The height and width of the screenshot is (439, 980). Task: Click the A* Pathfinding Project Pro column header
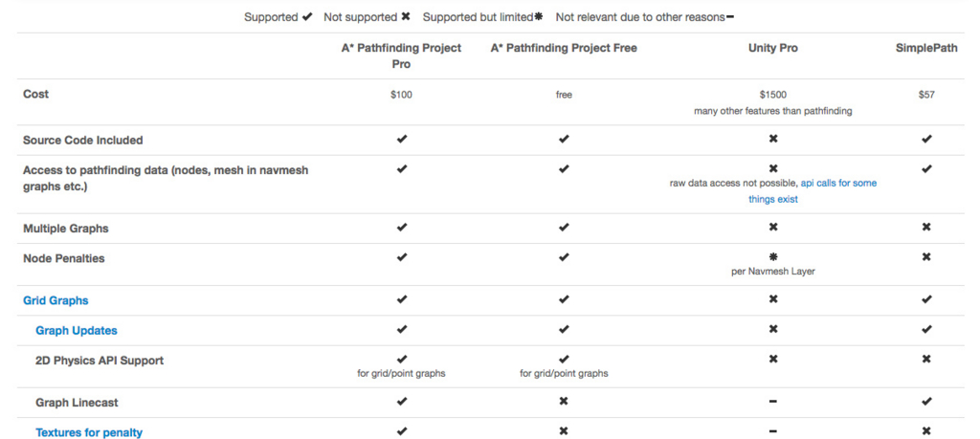click(x=401, y=55)
